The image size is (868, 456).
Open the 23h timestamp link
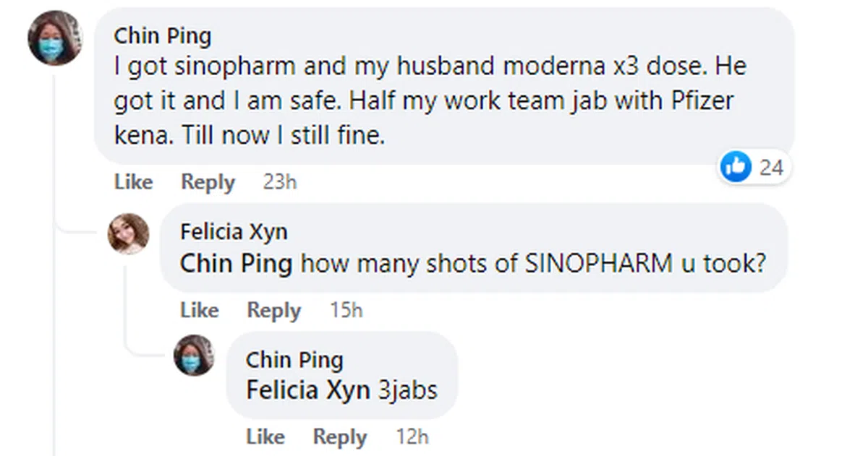pyautogui.click(x=280, y=182)
